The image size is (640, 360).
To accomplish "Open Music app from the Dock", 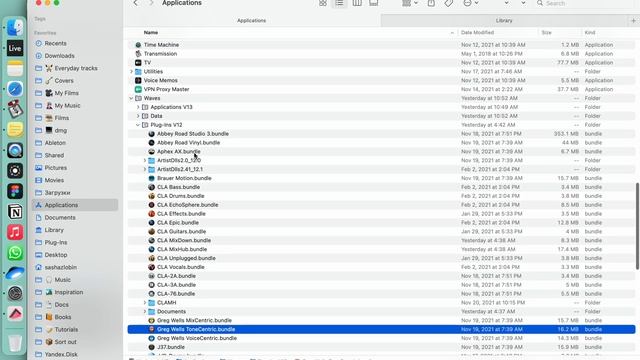I will pyautogui.click(x=15, y=232).
